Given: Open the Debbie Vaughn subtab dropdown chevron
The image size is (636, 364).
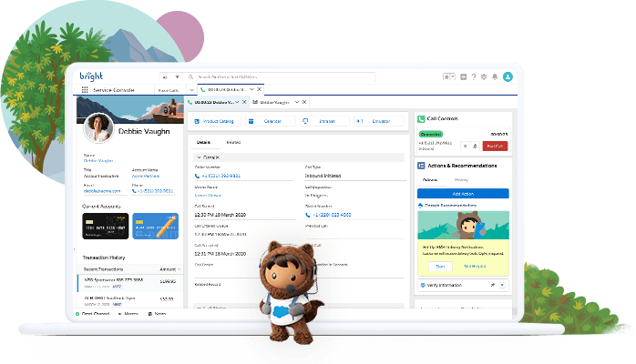Looking at the screenshot, I should (x=297, y=102).
